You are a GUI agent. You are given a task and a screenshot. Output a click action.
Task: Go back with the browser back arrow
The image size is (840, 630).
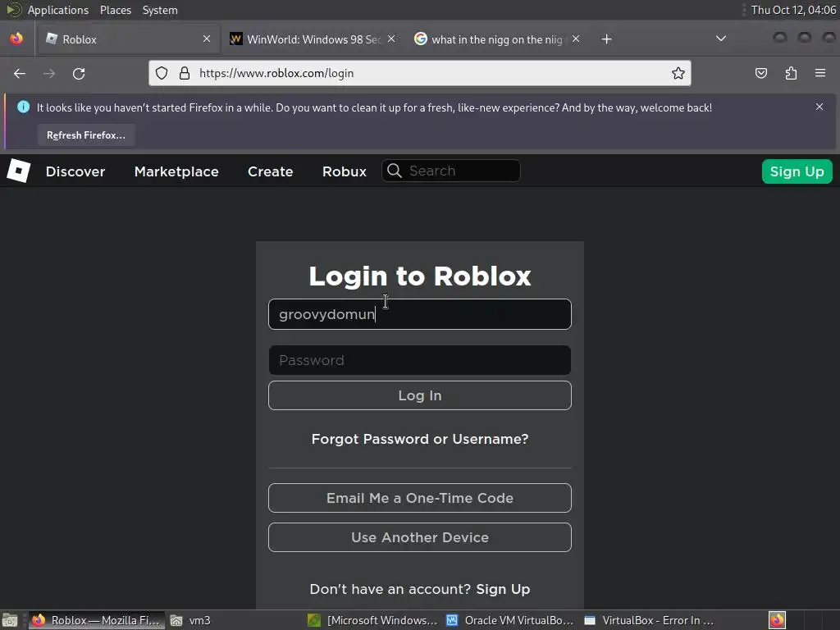point(20,73)
